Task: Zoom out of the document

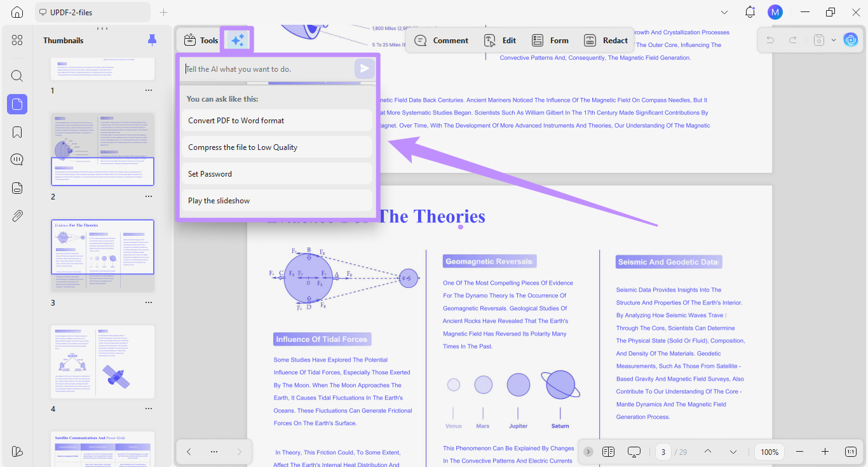Action: point(800,452)
